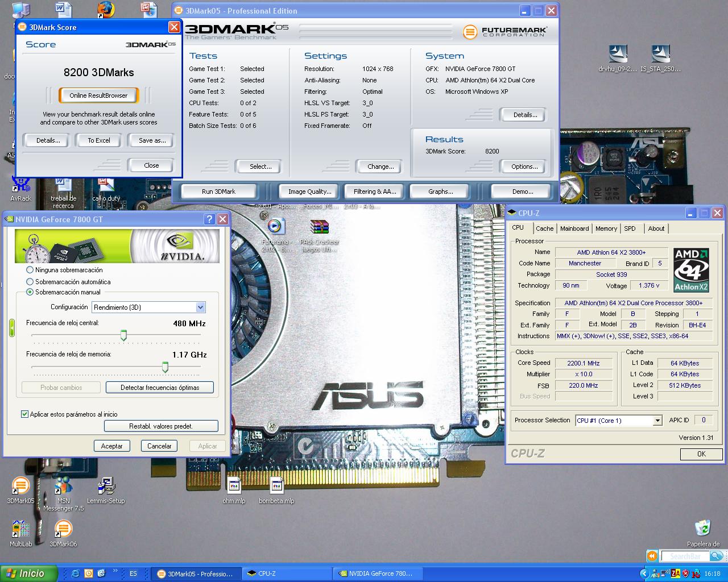Expand the taskbar quick launch chevron
The width and height of the screenshot is (728, 582).
tap(116, 571)
